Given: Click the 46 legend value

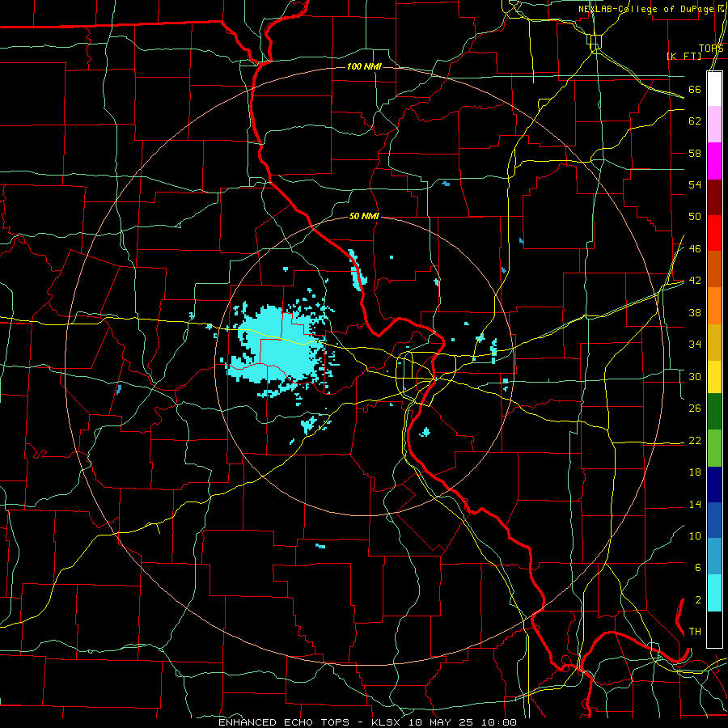Looking at the screenshot, I should (x=695, y=249).
